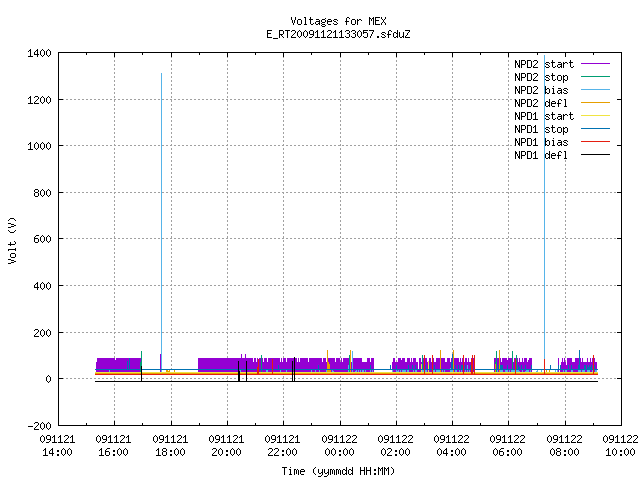640x480 pixels.
Task: Click the 'NPD2 defl' legend label
Action: click(x=541, y=104)
